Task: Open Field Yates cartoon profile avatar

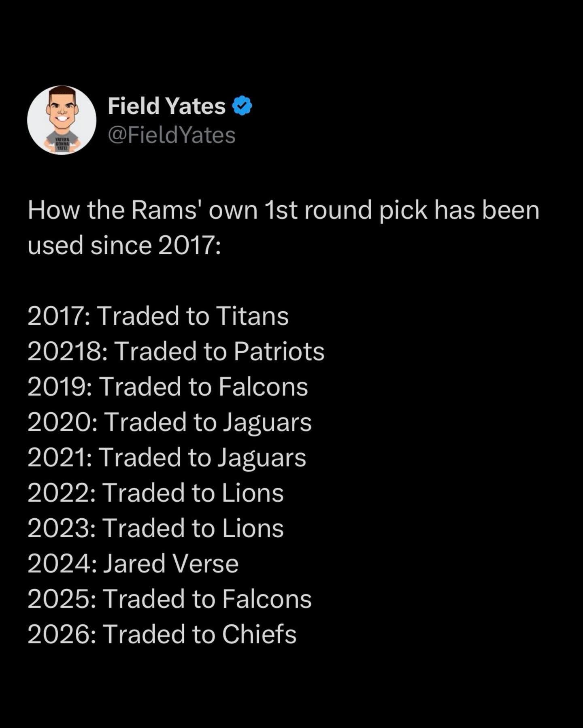Action: click(62, 120)
